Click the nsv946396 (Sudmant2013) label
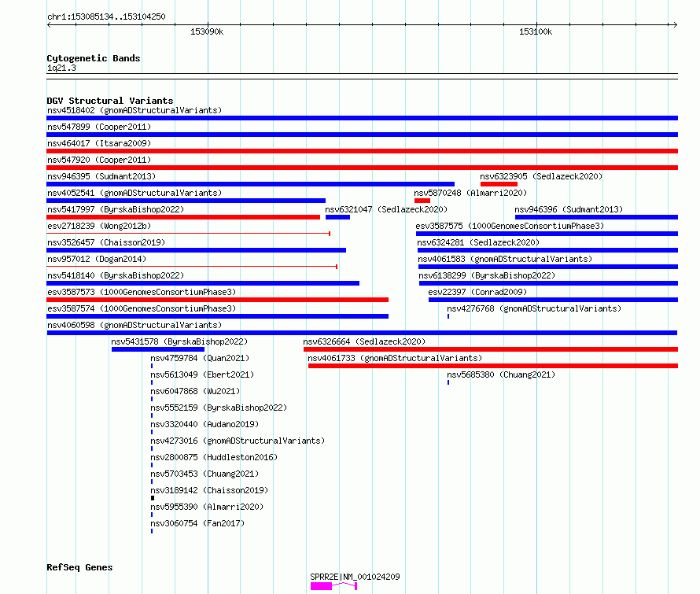 point(569,209)
